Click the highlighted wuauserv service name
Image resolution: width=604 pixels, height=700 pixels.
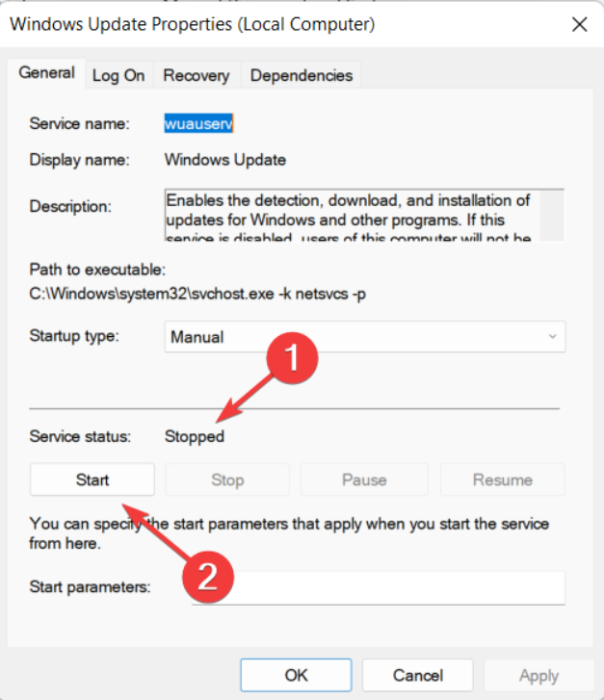click(199, 124)
